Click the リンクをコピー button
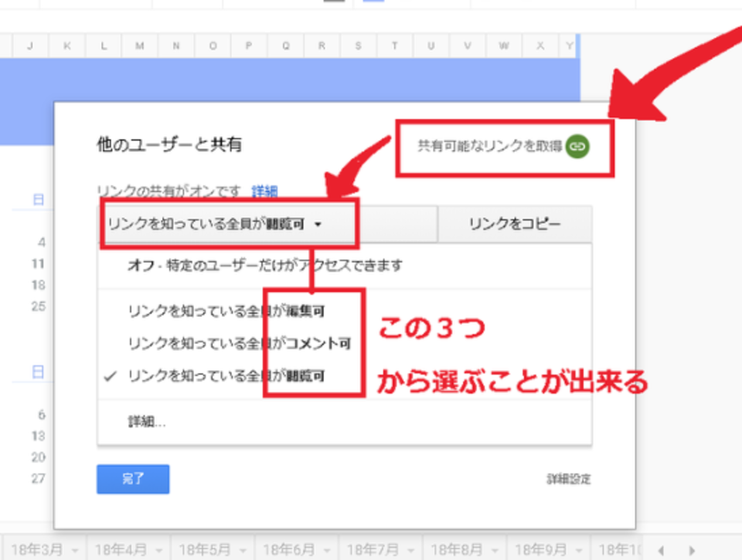742x560 pixels. tap(515, 224)
